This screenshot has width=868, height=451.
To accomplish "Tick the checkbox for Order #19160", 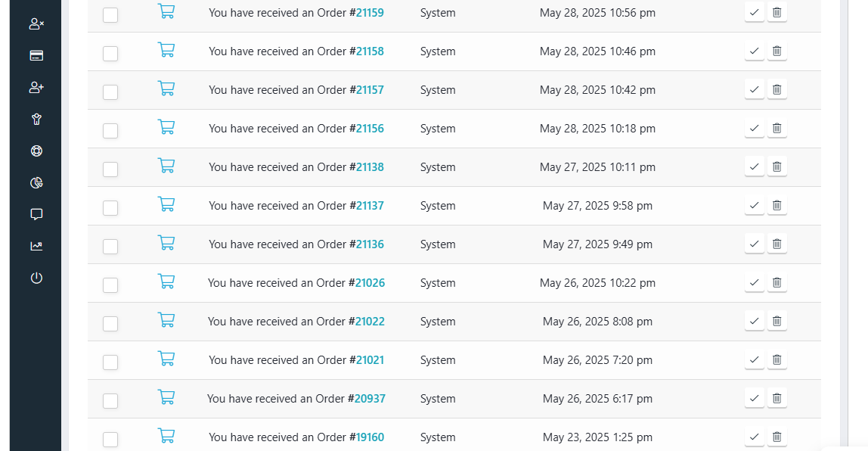I will point(110,440).
